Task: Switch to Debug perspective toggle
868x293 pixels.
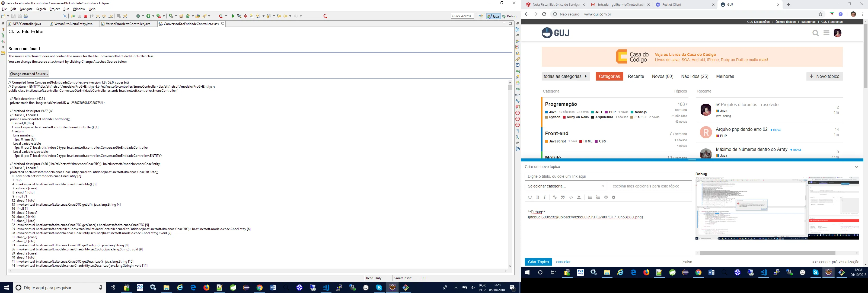Action: 509,16
